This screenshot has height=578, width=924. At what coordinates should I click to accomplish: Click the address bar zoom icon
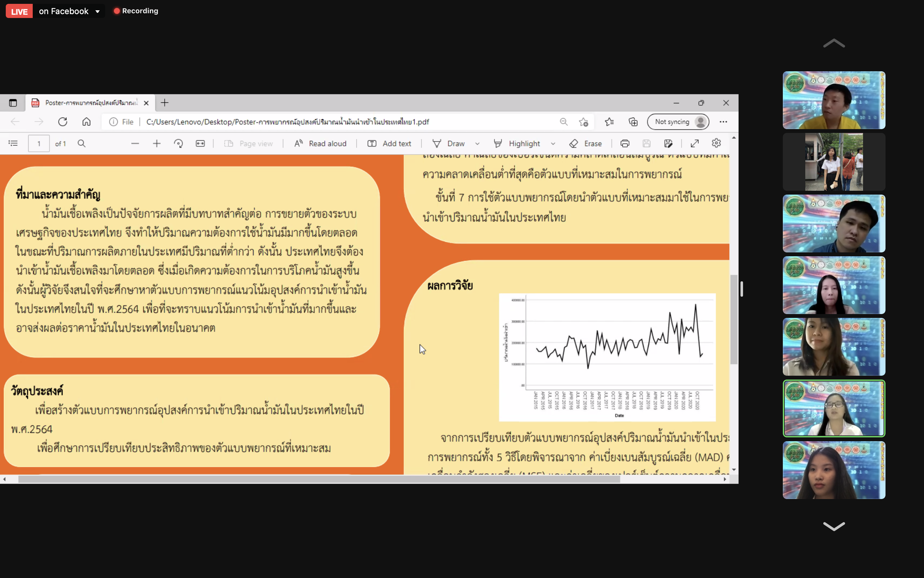(x=564, y=122)
